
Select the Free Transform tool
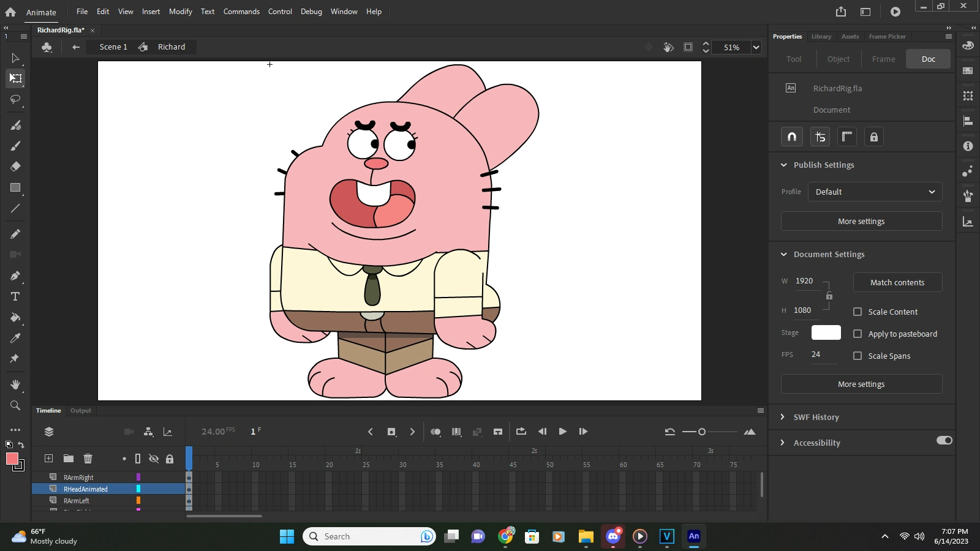click(15, 78)
